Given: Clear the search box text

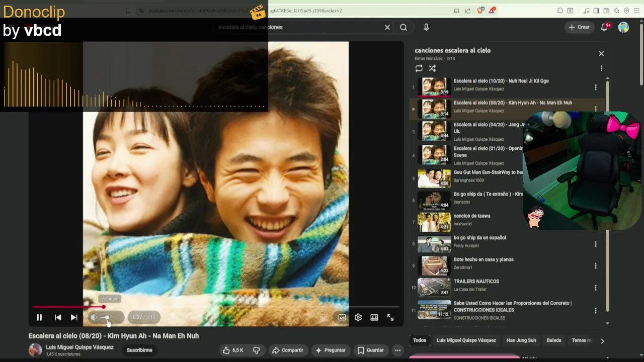Looking at the screenshot, I should point(387,27).
